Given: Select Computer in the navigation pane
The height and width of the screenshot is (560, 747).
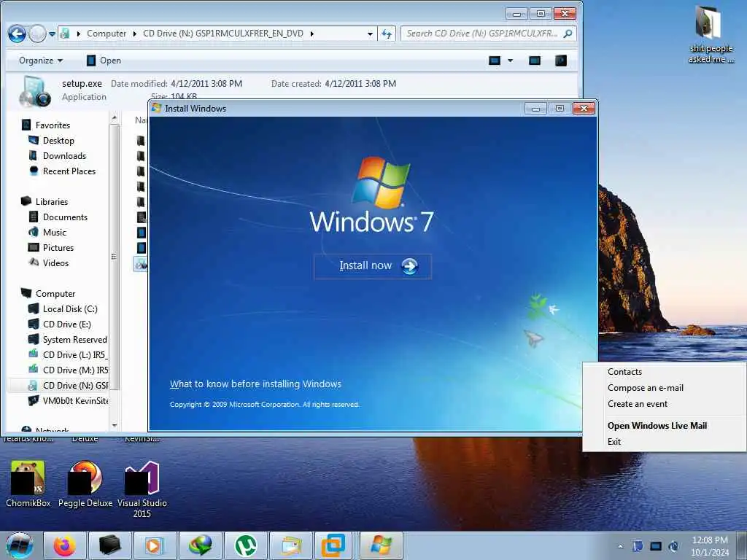Looking at the screenshot, I should pyautogui.click(x=55, y=294).
